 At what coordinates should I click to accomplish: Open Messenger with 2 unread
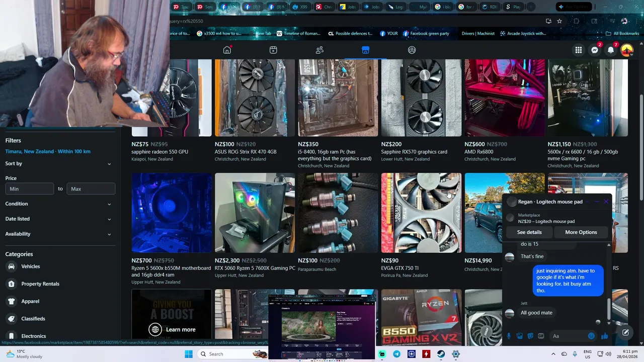pos(595,50)
